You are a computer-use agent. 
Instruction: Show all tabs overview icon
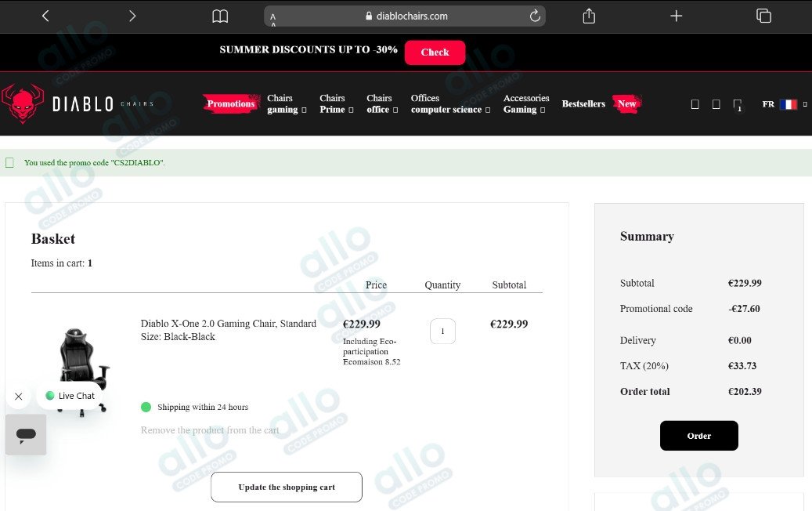763,16
